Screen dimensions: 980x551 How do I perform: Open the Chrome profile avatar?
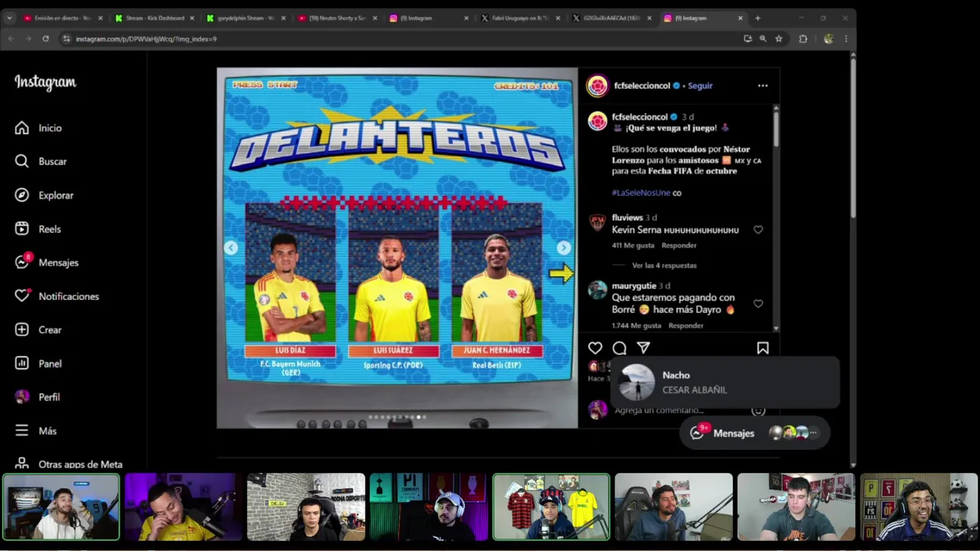(828, 38)
